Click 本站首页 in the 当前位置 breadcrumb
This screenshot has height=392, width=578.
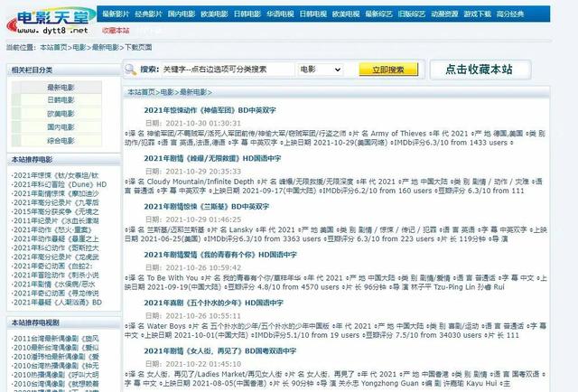pyautogui.click(x=53, y=47)
